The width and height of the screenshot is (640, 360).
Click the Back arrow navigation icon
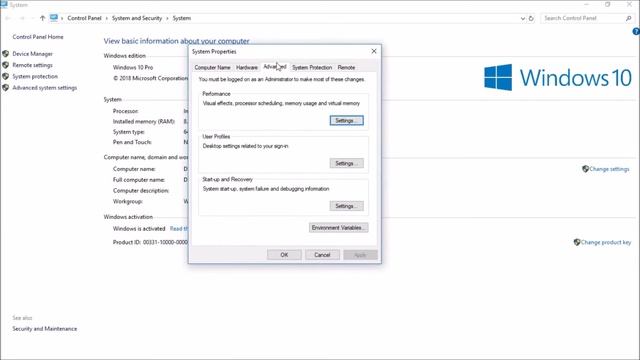pos(8,18)
